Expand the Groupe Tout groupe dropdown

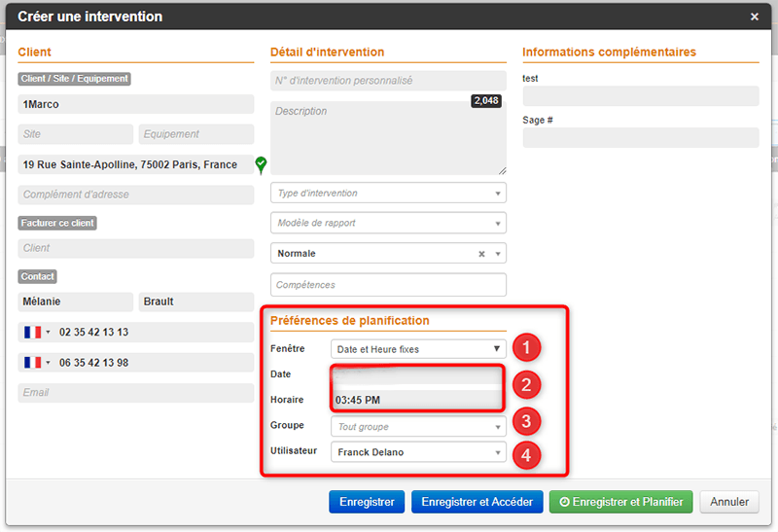pos(417,426)
